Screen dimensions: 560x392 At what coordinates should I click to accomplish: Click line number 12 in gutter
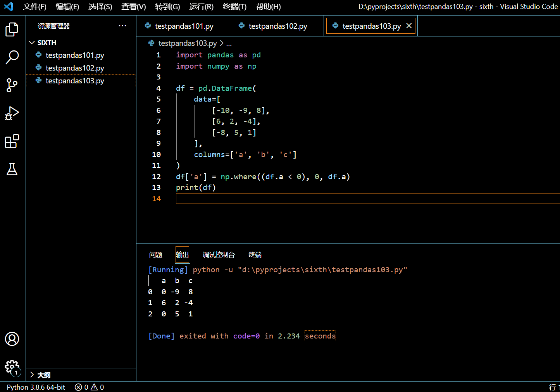pyautogui.click(x=156, y=176)
